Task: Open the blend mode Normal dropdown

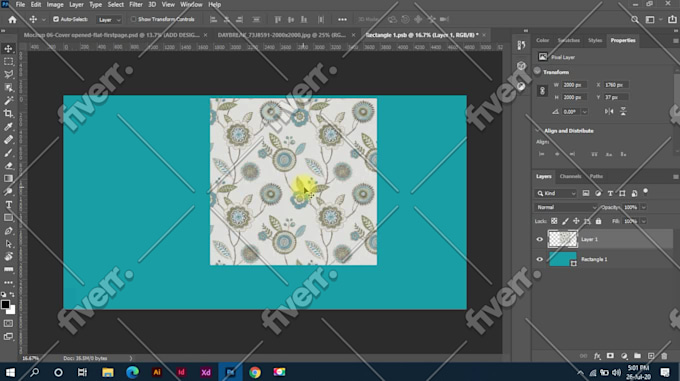Action: (566, 207)
